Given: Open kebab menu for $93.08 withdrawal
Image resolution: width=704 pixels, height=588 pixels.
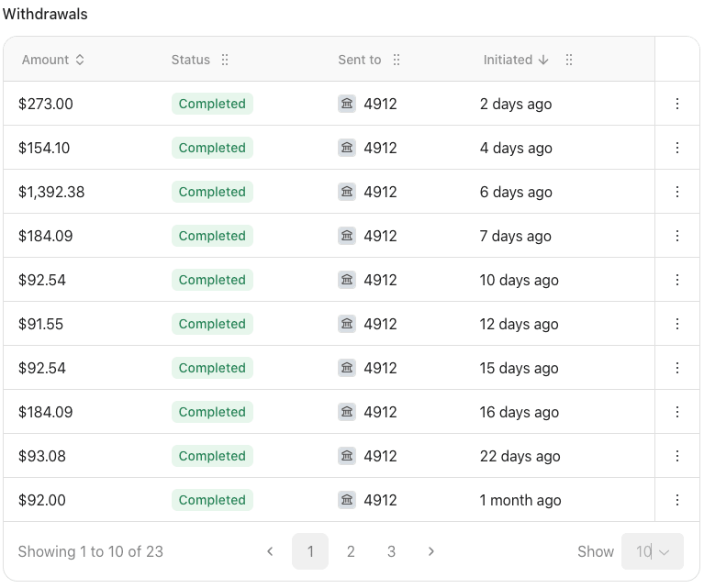Looking at the screenshot, I should tap(677, 456).
